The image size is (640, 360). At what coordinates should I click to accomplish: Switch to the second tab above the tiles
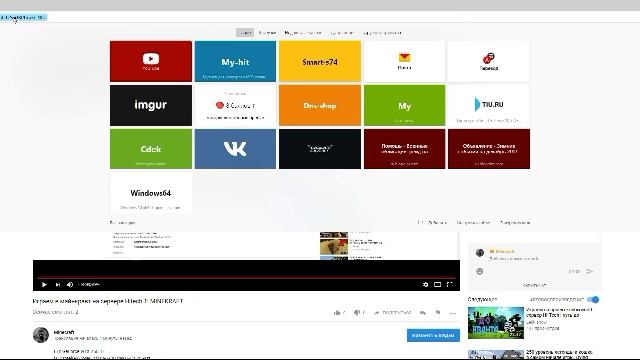(267, 33)
